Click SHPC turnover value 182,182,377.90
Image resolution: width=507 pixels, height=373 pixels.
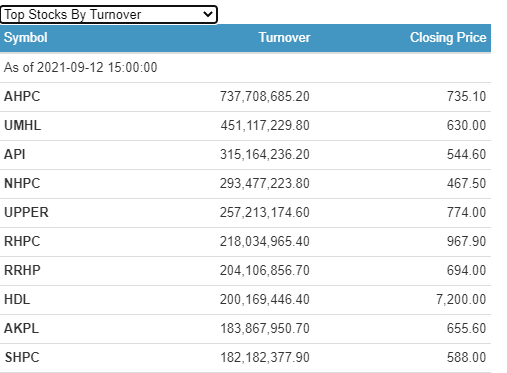point(265,357)
